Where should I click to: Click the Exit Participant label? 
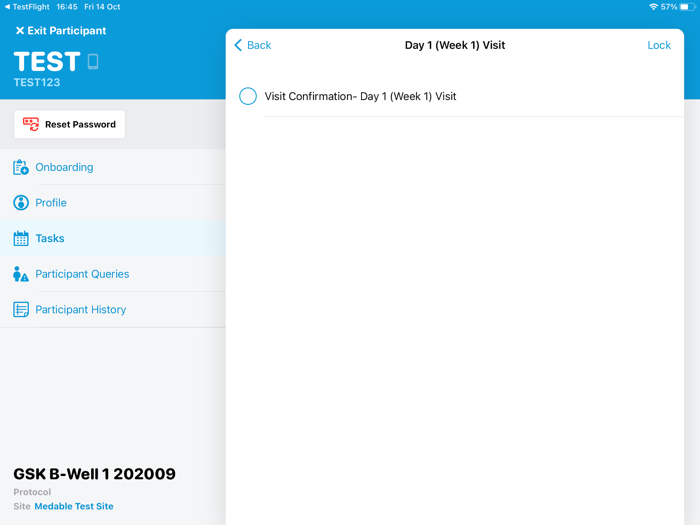67,31
